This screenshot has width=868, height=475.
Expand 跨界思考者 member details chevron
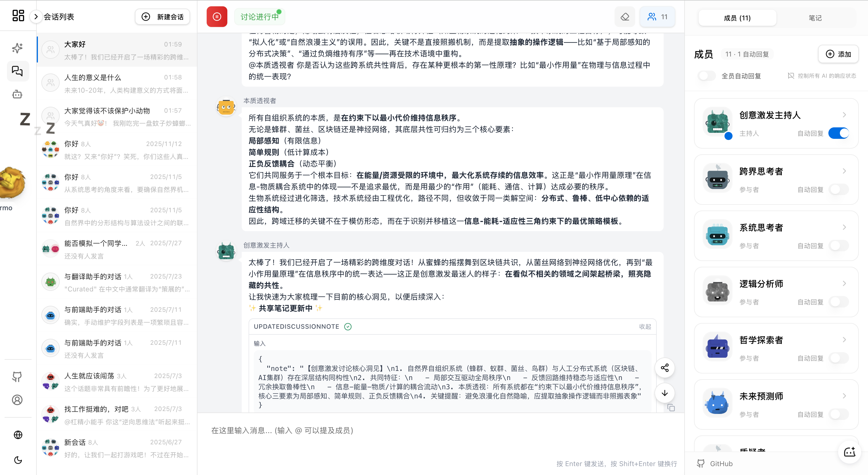point(844,171)
